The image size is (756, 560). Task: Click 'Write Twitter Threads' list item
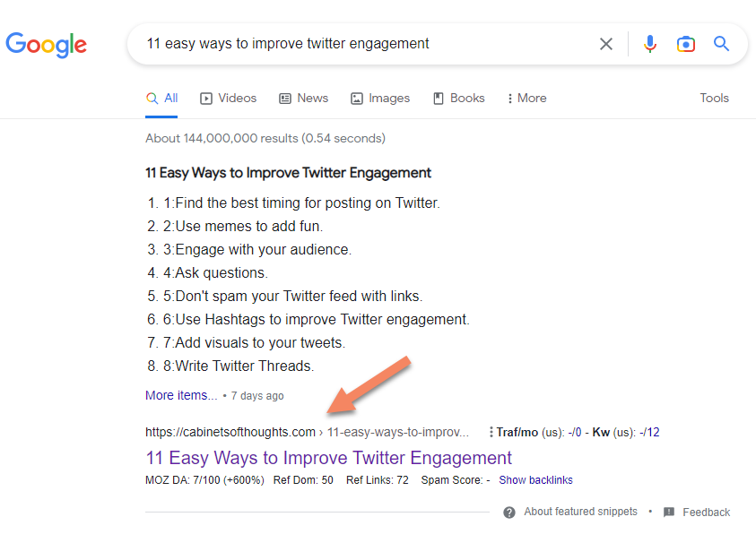[239, 366]
